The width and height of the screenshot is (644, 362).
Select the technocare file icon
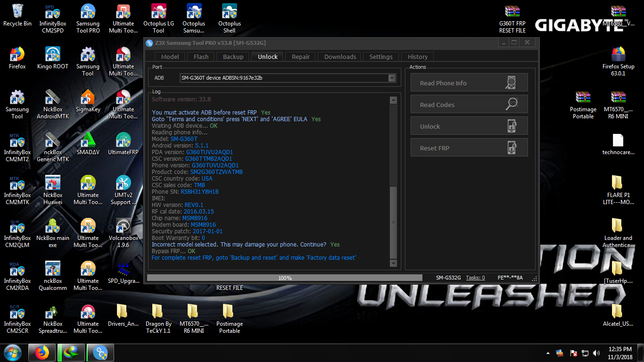coord(618,144)
